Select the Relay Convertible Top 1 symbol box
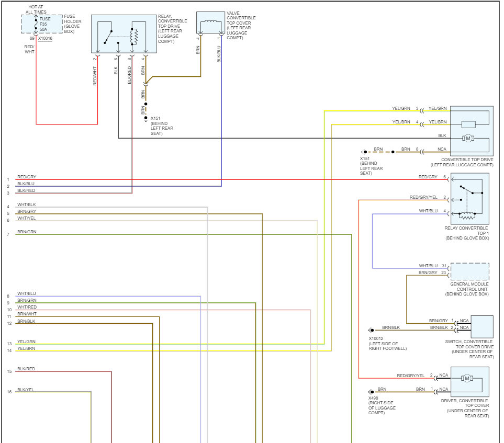The width and height of the screenshot is (504, 443). (470, 199)
